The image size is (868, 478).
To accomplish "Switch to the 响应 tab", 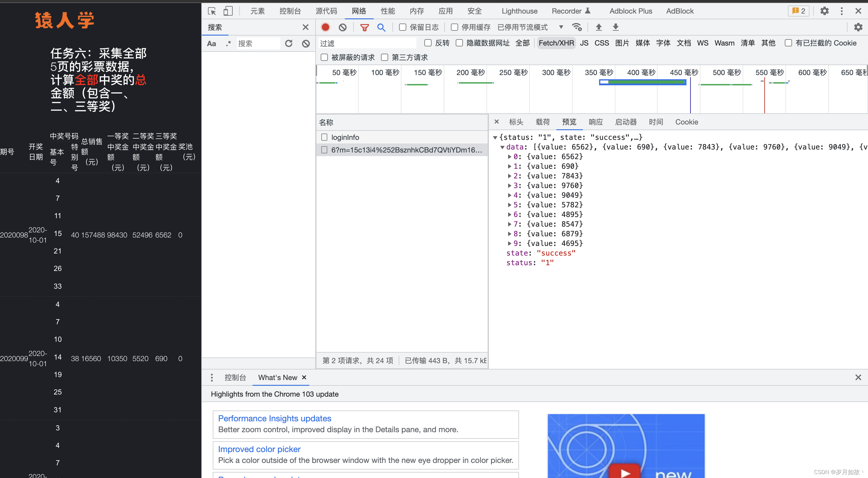I will 596,122.
